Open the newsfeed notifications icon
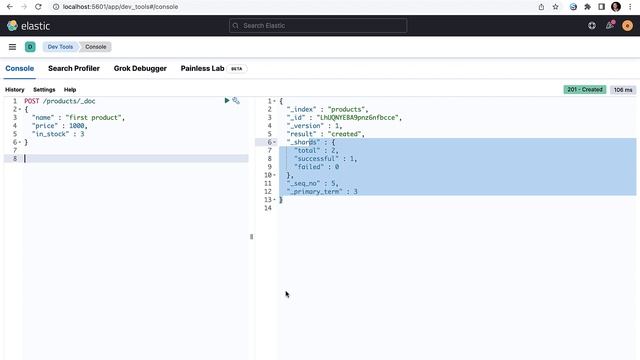Screen dimensions: 640x360 (x=610, y=25)
